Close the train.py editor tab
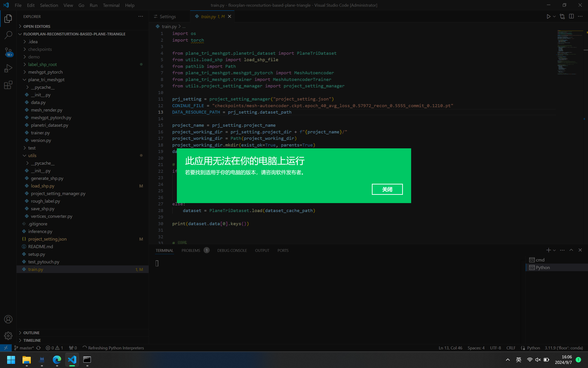 point(229,16)
